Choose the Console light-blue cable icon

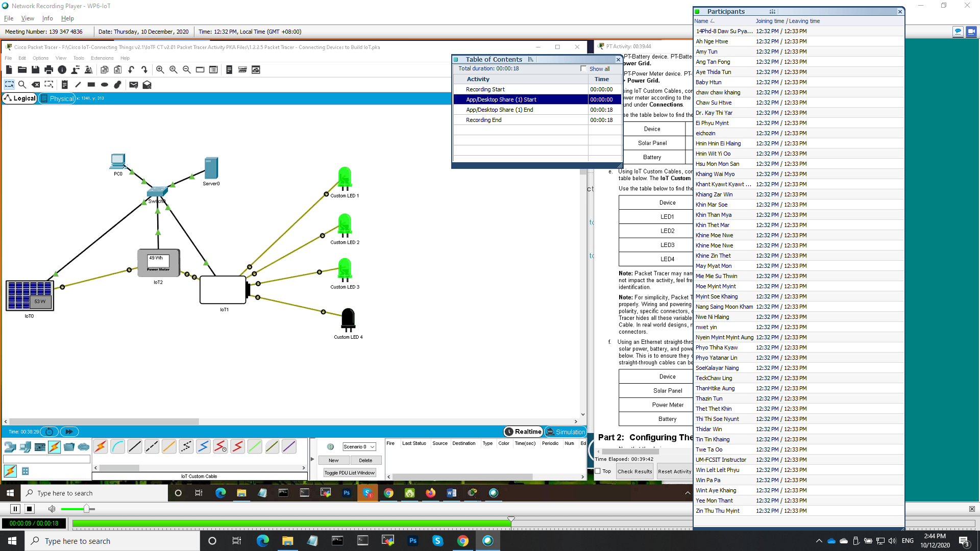pyautogui.click(x=117, y=446)
